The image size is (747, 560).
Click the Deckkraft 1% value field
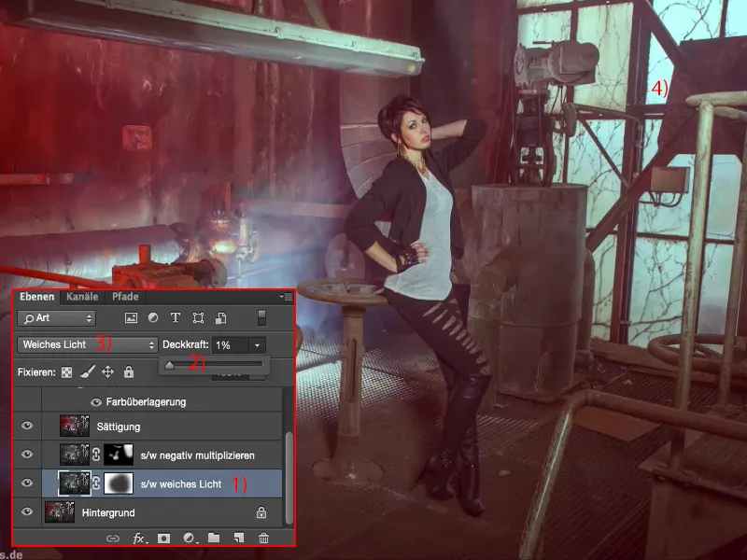click(230, 345)
